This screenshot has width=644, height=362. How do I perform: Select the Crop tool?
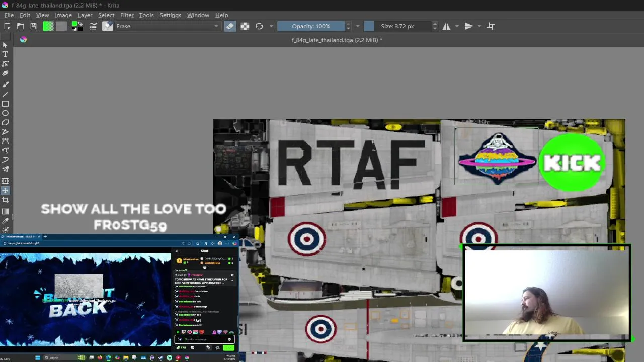click(5, 200)
